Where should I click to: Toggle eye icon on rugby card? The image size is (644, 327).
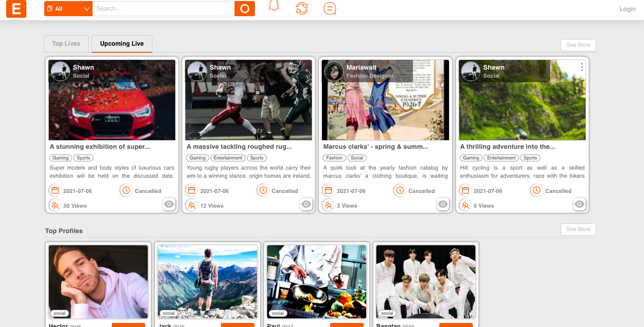coord(306,204)
